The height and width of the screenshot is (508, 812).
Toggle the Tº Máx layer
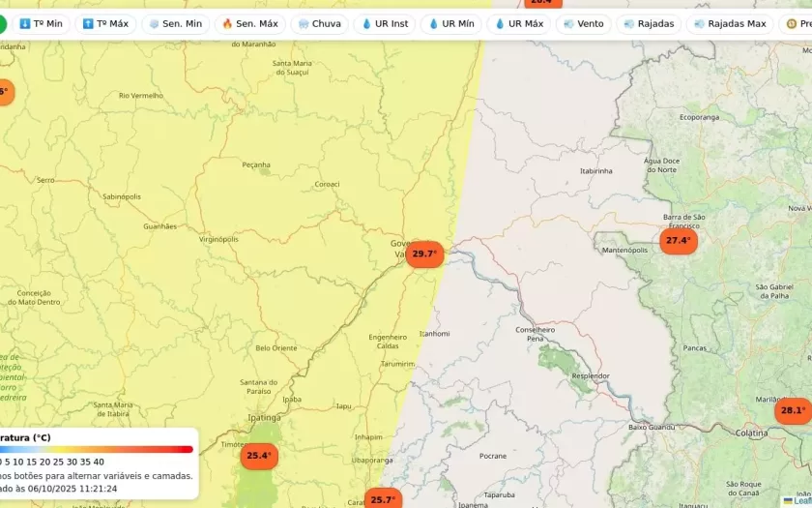click(105, 23)
